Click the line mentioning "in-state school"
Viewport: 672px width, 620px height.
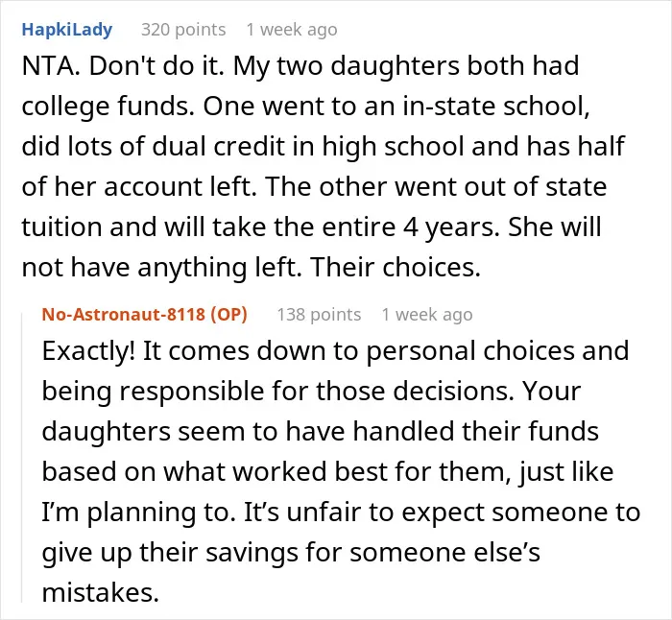click(x=305, y=107)
